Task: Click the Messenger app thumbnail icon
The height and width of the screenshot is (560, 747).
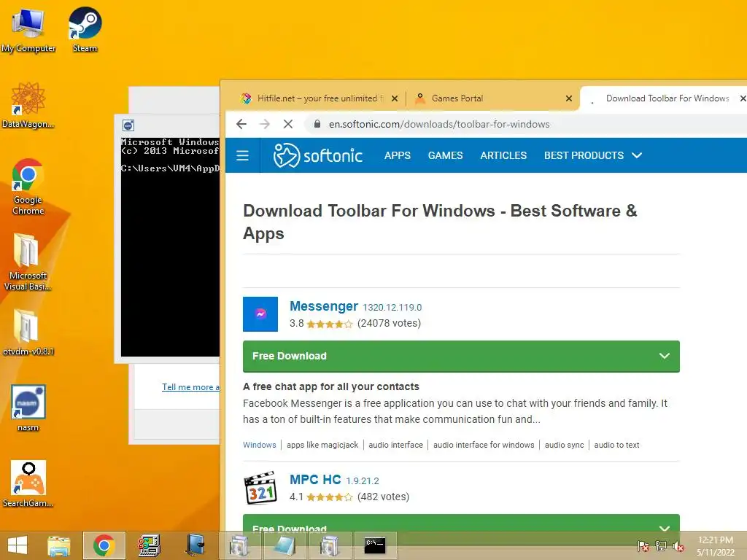Action: [x=260, y=314]
